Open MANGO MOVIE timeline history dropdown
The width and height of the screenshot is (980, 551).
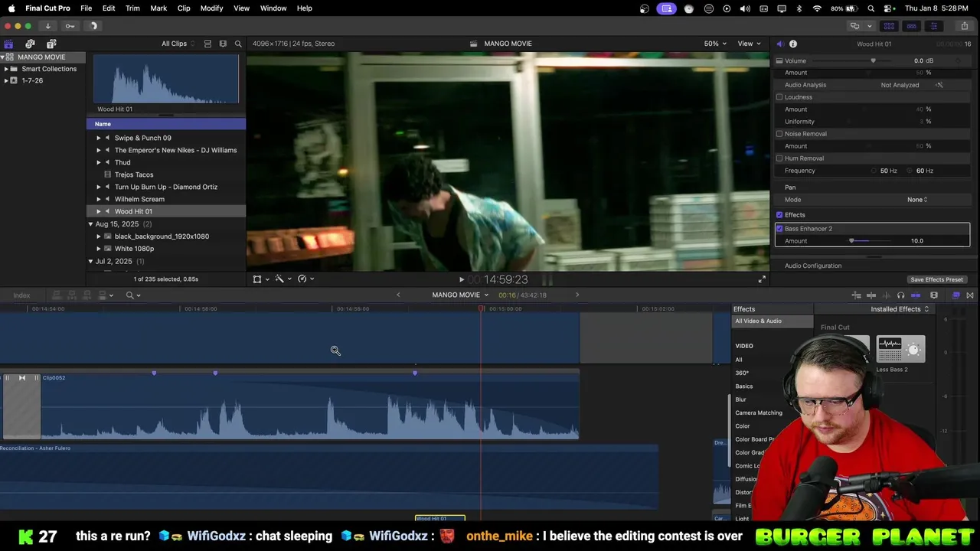pyautogui.click(x=460, y=295)
